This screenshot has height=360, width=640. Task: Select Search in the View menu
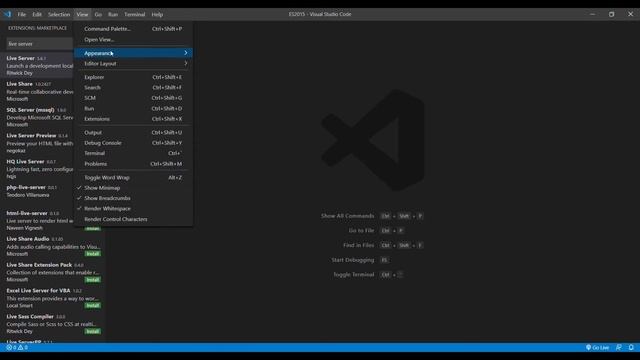133,87
